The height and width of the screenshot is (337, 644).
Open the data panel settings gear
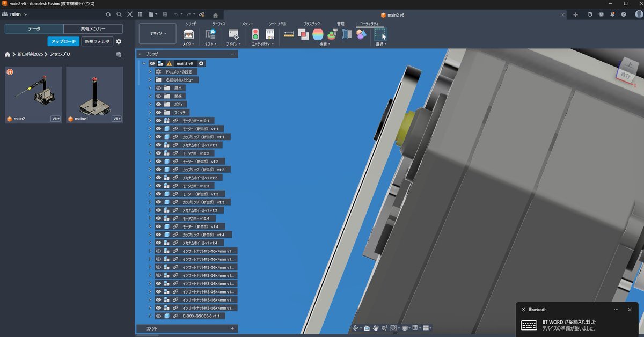coord(119,41)
